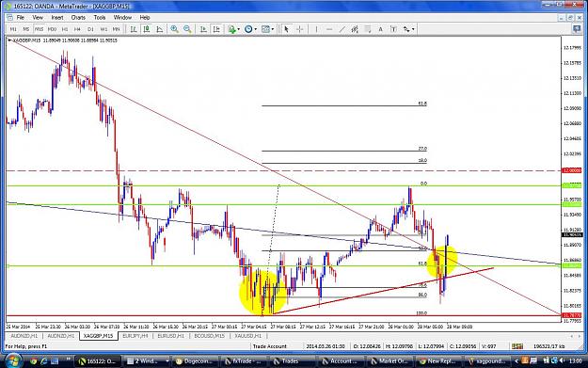
Task: Open the File menu
Action: (21, 17)
